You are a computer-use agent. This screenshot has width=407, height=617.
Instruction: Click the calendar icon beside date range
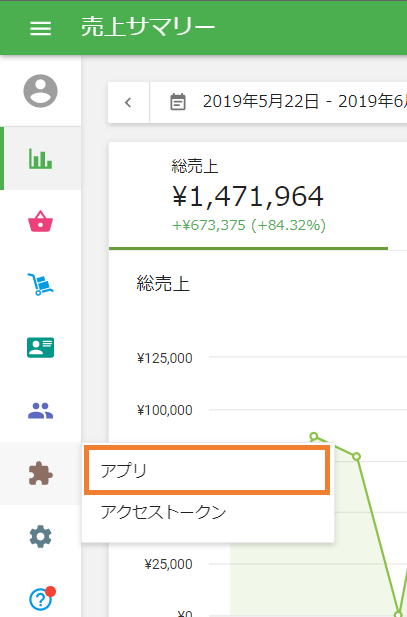[x=178, y=102]
